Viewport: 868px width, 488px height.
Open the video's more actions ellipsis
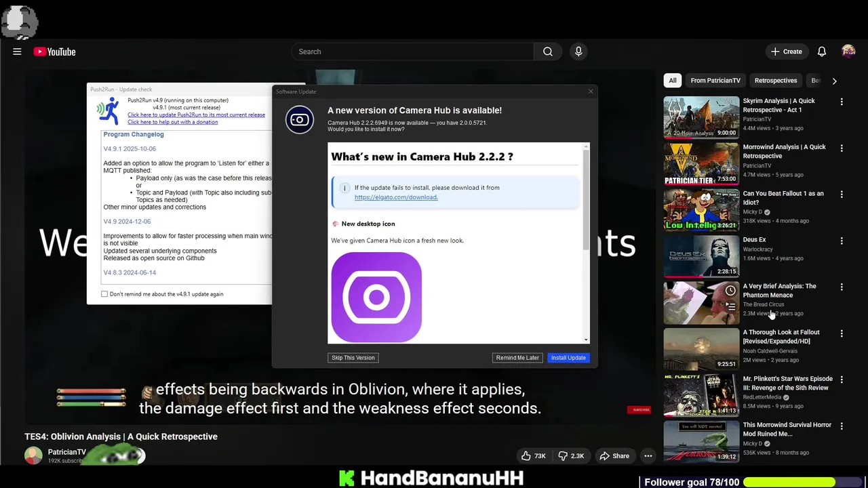(648, 456)
